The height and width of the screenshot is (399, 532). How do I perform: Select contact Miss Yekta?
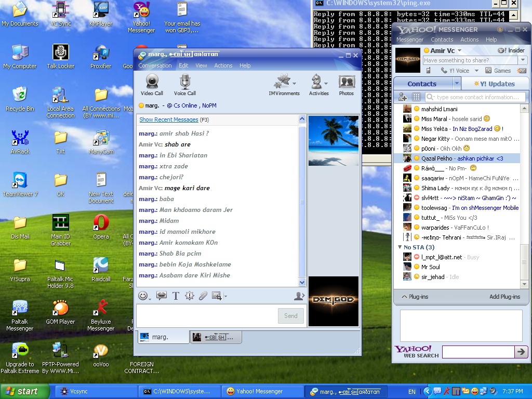click(457, 129)
